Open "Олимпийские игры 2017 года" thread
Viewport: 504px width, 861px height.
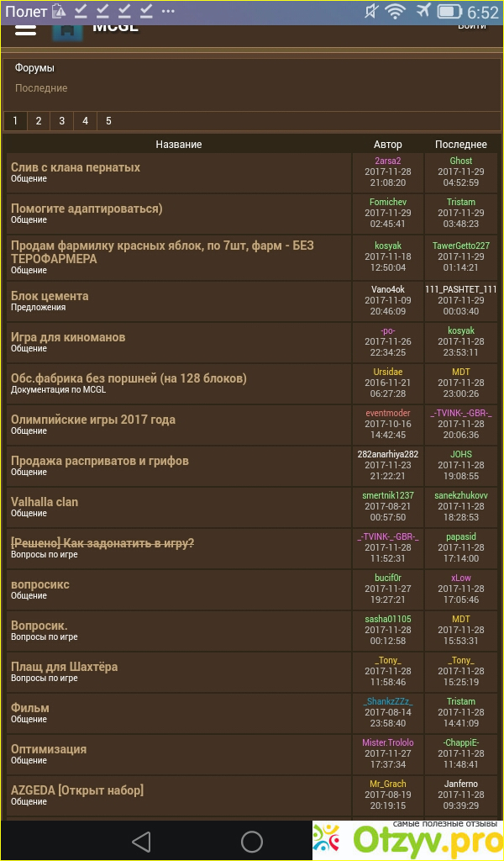tap(93, 420)
